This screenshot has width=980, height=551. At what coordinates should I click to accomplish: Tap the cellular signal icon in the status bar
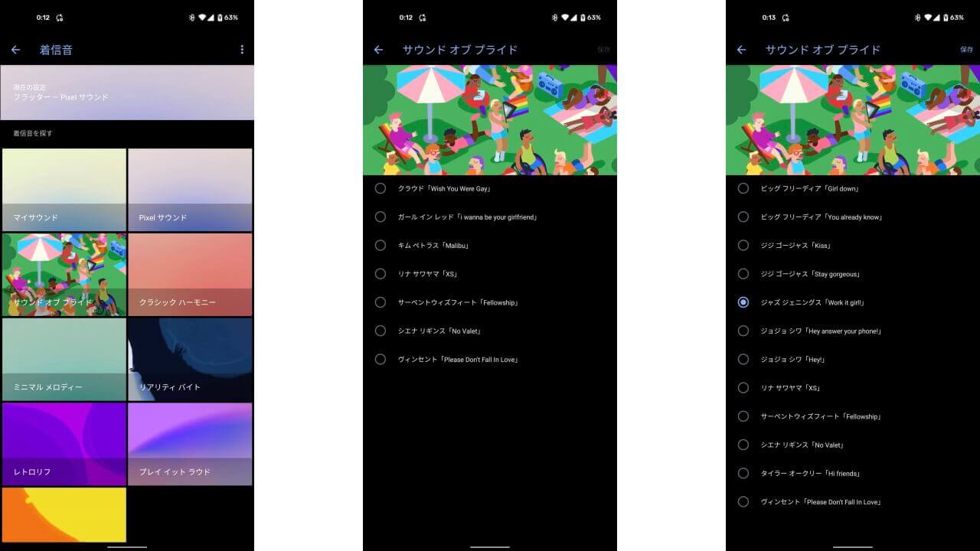point(210,17)
